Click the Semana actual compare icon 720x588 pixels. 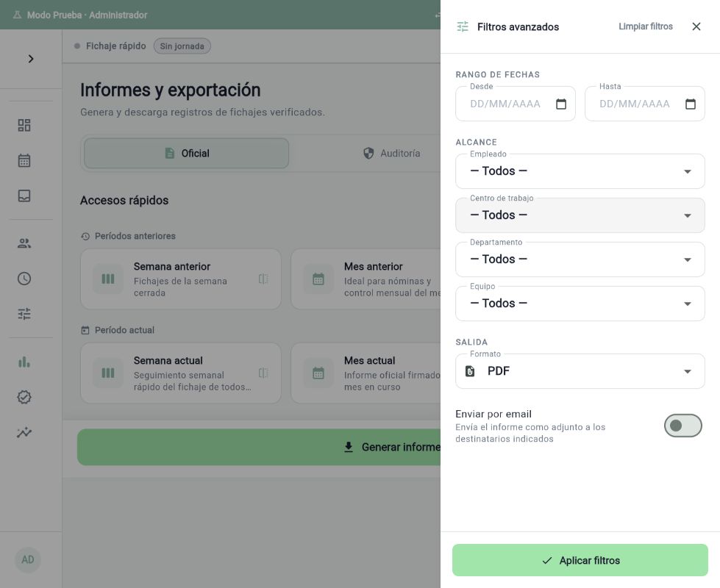[x=263, y=373]
